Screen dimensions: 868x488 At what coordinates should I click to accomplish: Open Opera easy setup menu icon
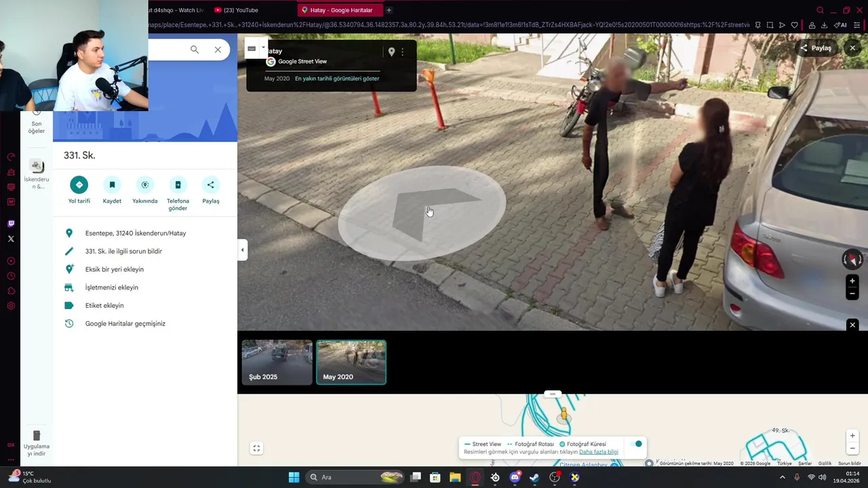(857, 25)
